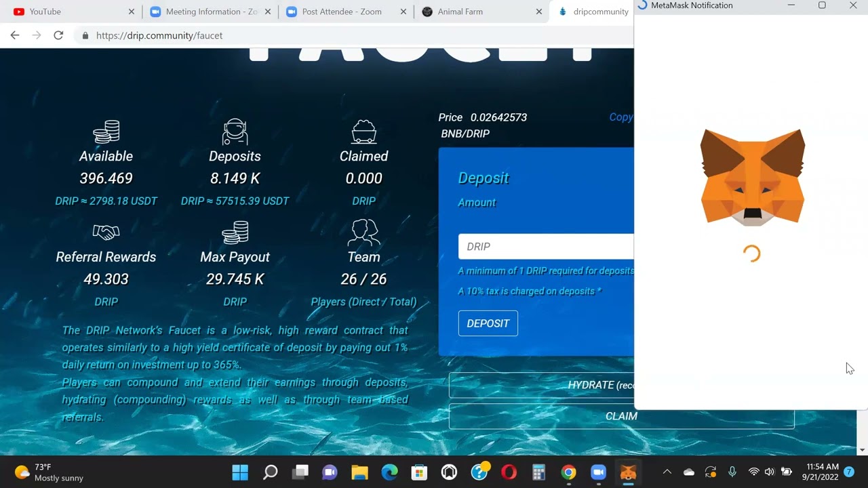Screen dimensions: 868x488
Task: Click the Team people icon
Action: (363, 232)
